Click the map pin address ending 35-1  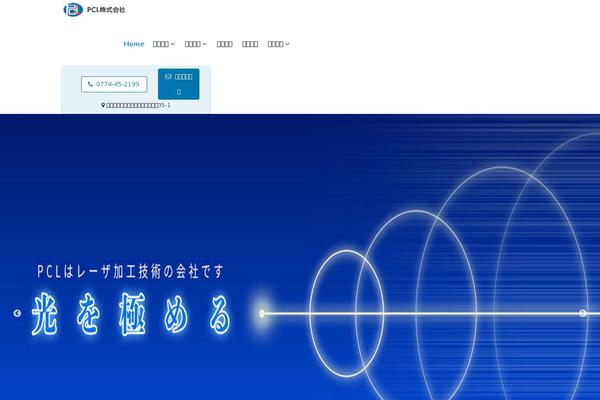pos(136,105)
